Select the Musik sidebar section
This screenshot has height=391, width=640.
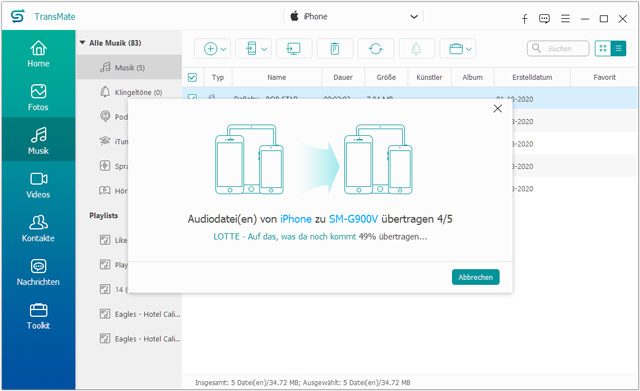coord(38,140)
